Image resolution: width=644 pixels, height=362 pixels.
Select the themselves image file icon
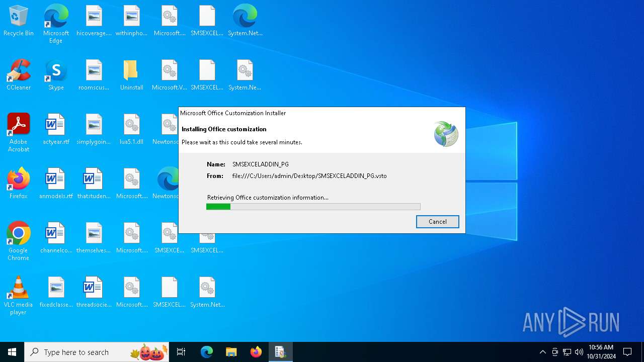(94, 238)
